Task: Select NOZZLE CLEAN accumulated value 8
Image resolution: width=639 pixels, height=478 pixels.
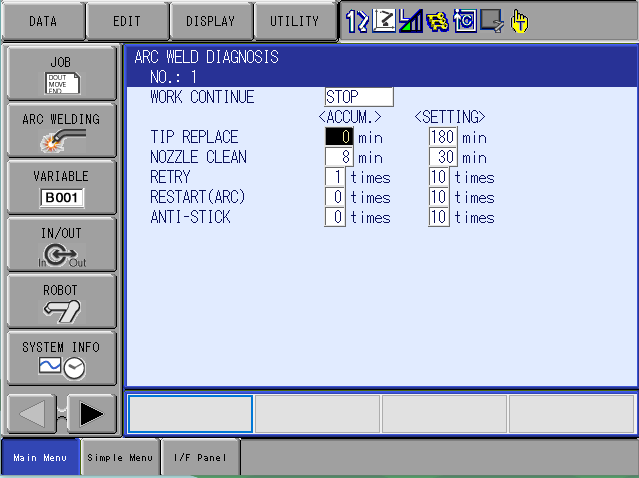Action: pos(339,156)
